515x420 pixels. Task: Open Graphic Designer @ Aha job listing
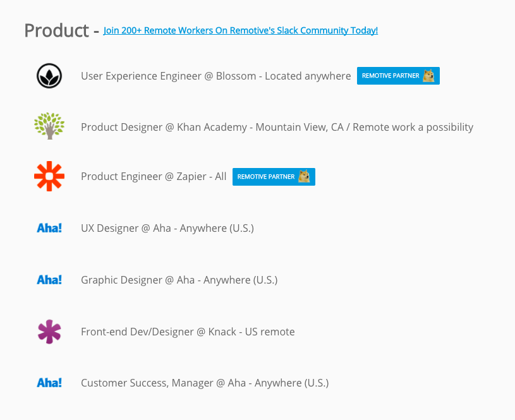point(179,280)
